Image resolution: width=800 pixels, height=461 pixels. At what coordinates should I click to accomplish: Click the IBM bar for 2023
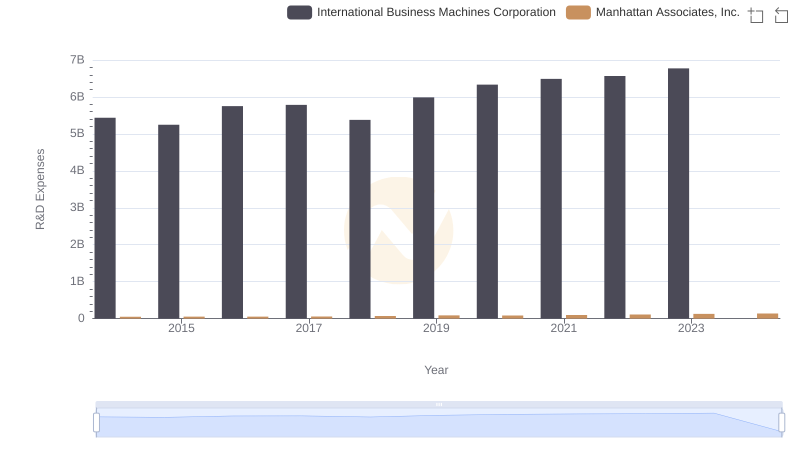[678, 193]
